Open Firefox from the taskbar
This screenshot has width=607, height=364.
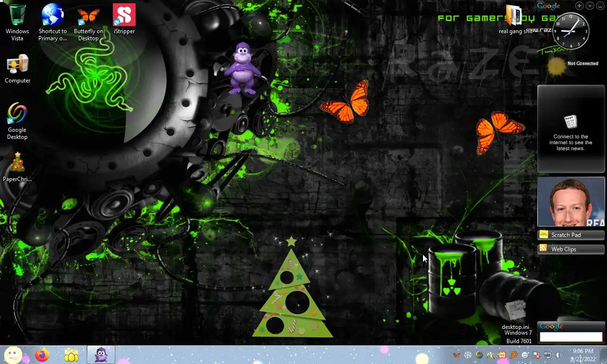[x=42, y=355]
